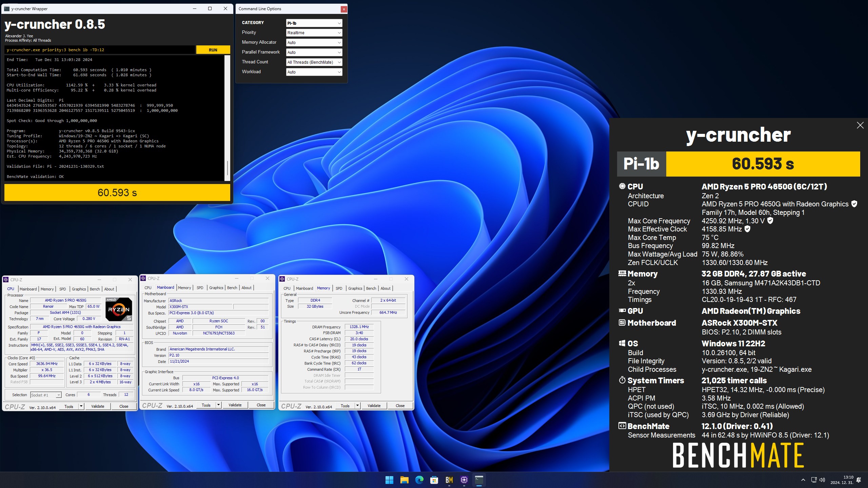The width and height of the screenshot is (868, 488).
Task: Click Validate in right CPU-Z Memory window
Action: coord(374,406)
